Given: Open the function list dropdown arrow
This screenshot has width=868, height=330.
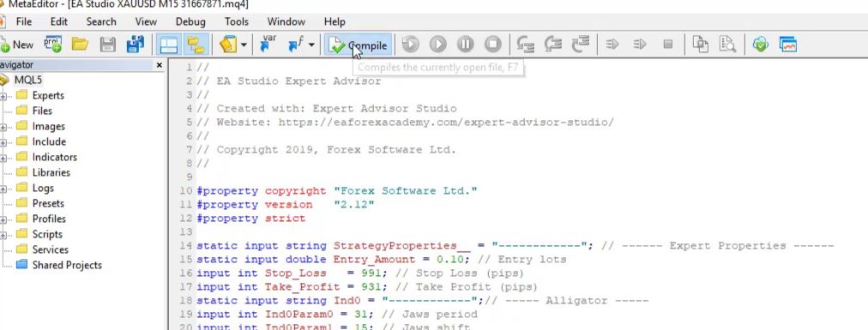Looking at the screenshot, I should 311,45.
